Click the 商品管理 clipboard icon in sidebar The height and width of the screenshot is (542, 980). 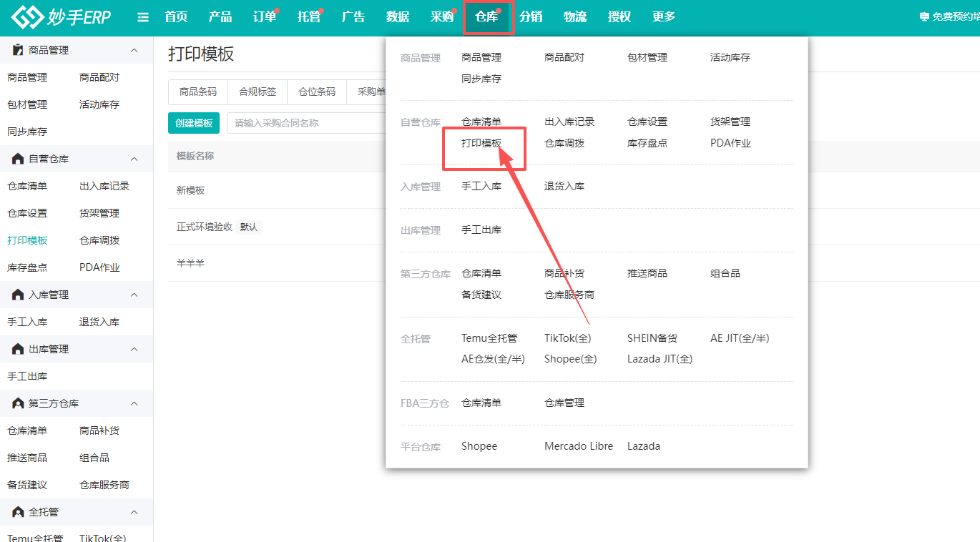tap(18, 50)
